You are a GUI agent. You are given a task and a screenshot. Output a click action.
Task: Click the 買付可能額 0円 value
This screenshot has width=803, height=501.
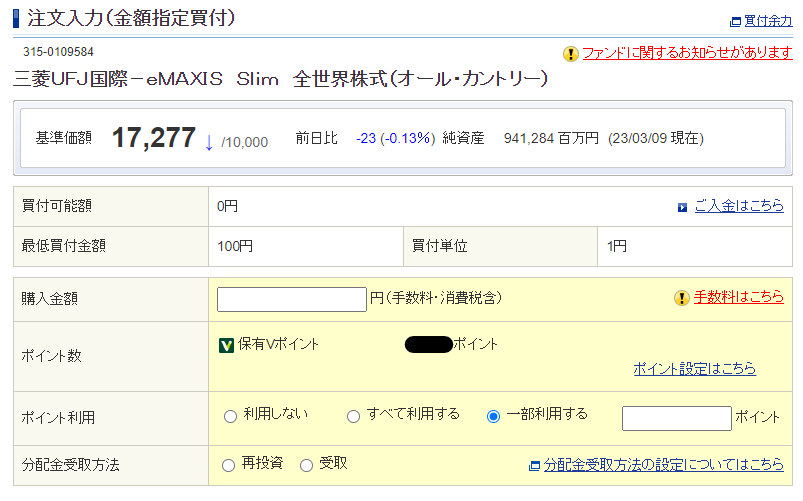point(227,206)
